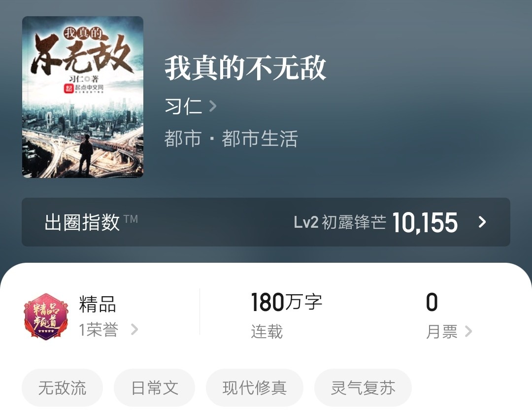
Task: Tap the book title 我真的不无敌
Action: (x=246, y=68)
